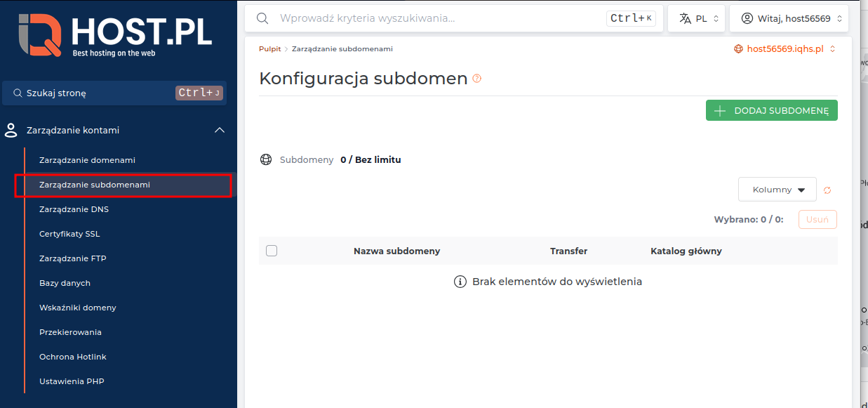Select the search magnifier icon

[x=262, y=18]
